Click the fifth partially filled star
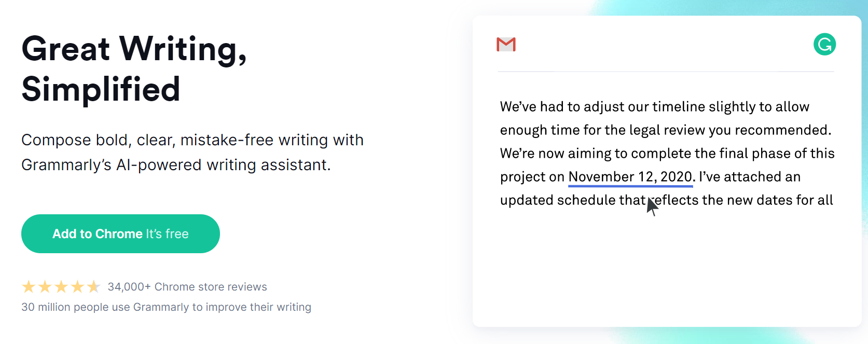Viewport: 868px width, 344px height. point(93,286)
